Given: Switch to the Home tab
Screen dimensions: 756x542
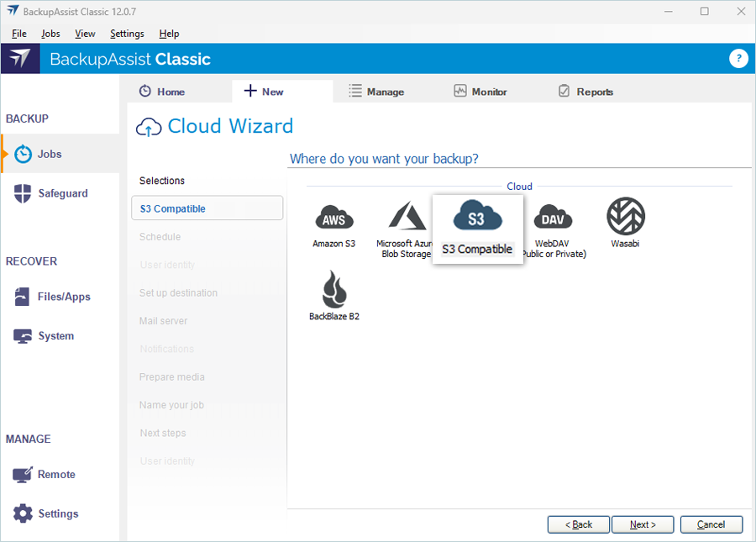Looking at the screenshot, I should (162, 91).
